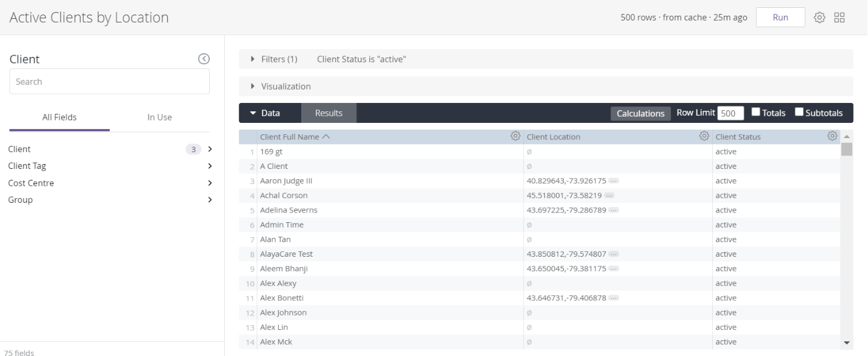This screenshot has height=356, width=868.
Task: Expand the Cost Centre field group
Action: 210,183
